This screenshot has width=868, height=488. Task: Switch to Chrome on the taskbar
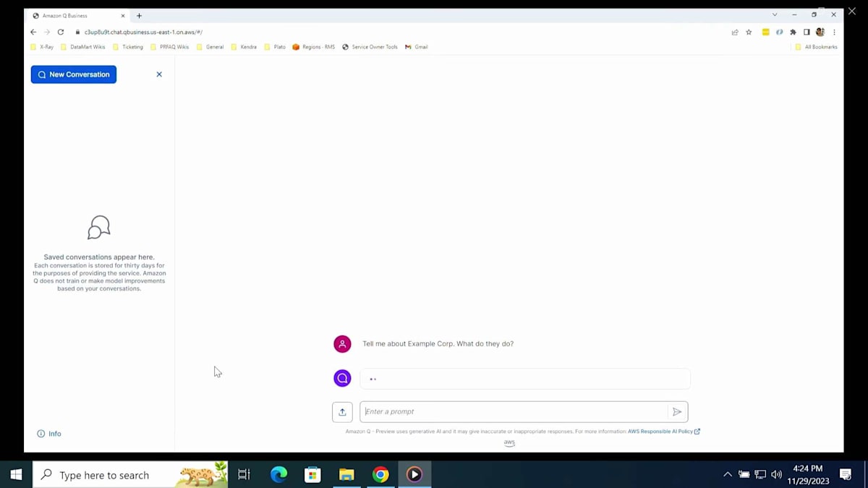coord(380,475)
